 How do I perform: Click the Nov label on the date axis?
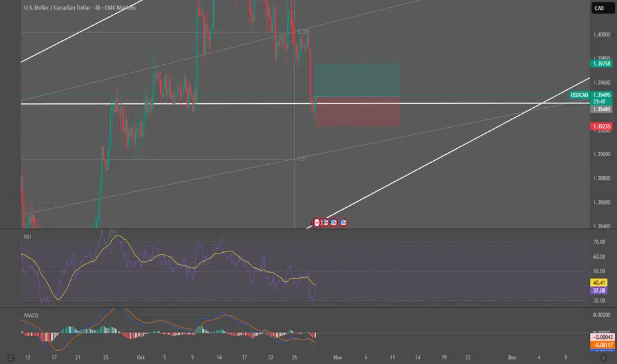click(338, 357)
